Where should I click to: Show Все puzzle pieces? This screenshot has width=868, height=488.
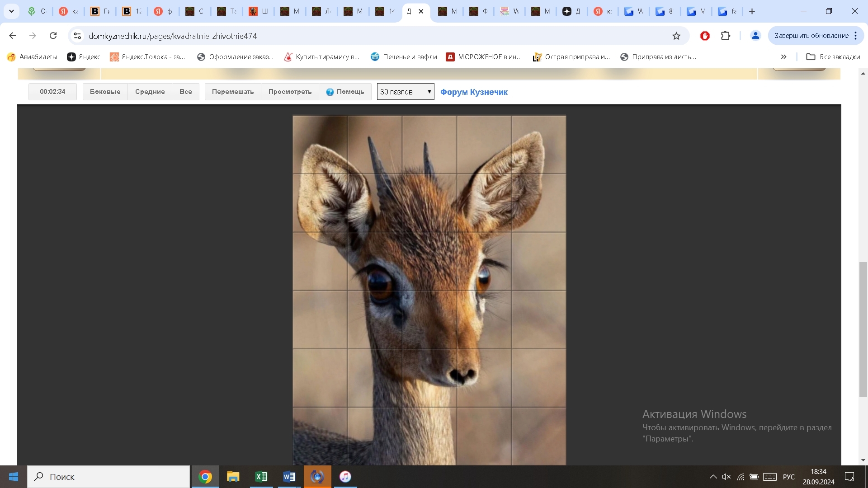tap(186, 92)
